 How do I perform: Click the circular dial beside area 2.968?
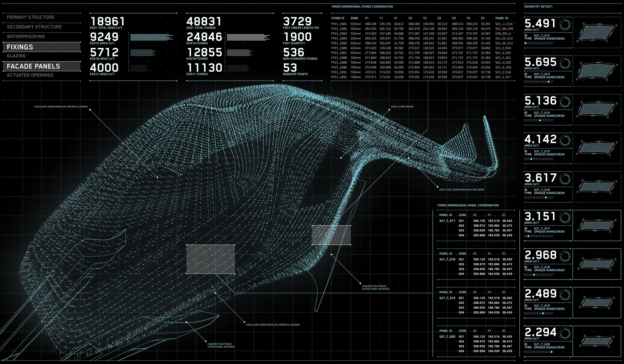pyautogui.click(x=565, y=256)
